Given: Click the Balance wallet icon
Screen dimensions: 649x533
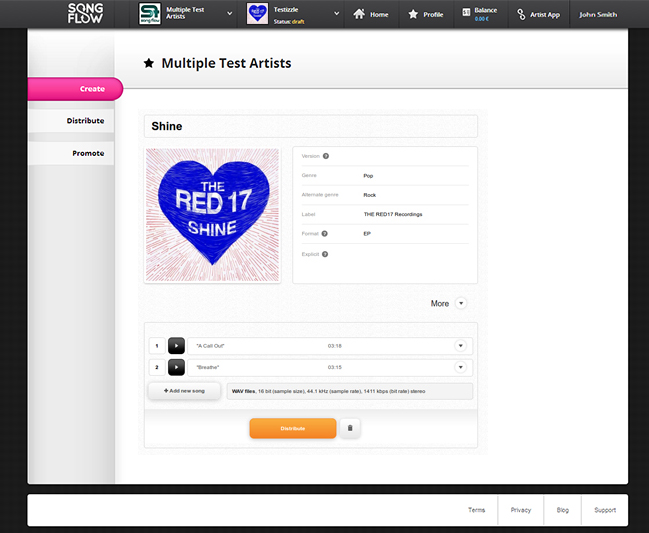Looking at the screenshot, I should click(466, 12).
